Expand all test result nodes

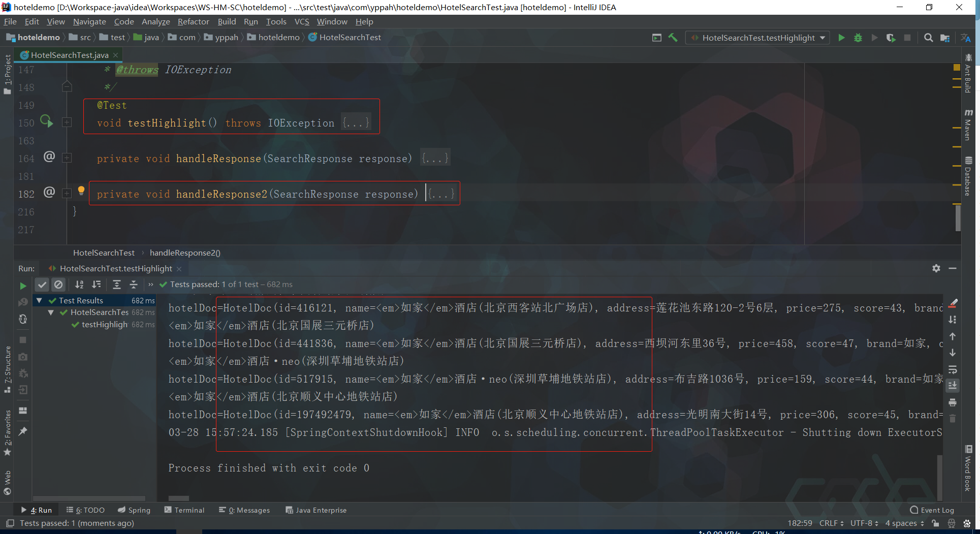(117, 285)
